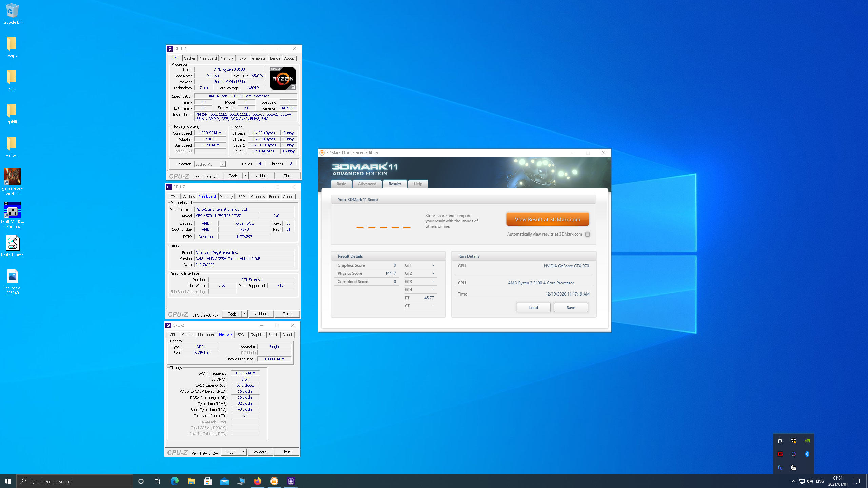
Task: Click Validate in Memory CPU-Z window
Action: 260,452
